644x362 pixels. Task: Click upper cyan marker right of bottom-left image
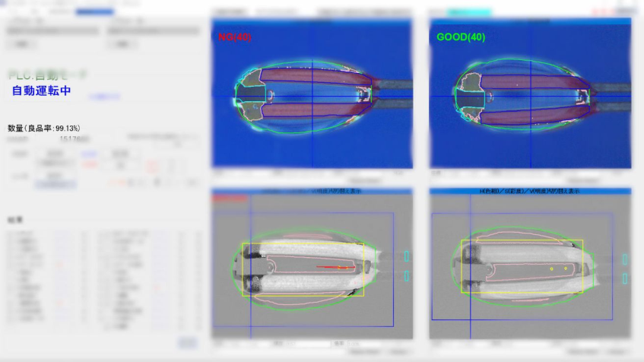[x=407, y=257]
